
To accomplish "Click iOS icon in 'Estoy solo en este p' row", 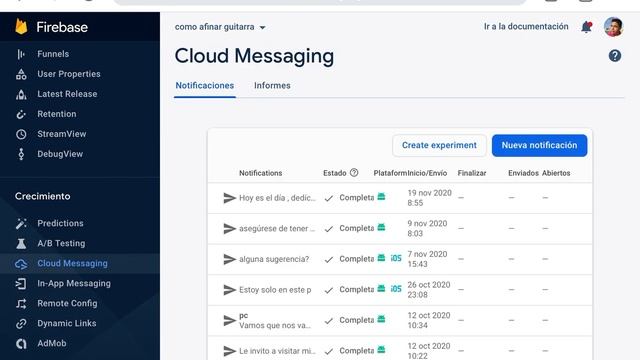I will (396, 289).
